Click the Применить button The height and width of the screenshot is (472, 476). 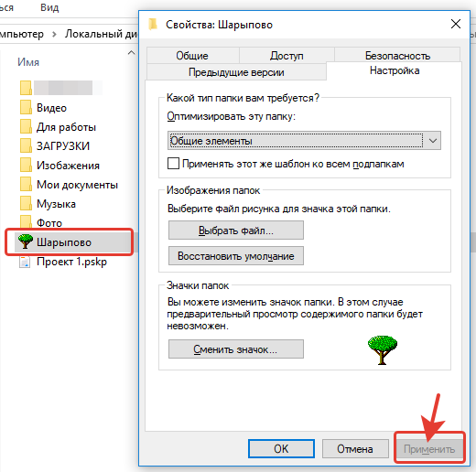(429, 449)
